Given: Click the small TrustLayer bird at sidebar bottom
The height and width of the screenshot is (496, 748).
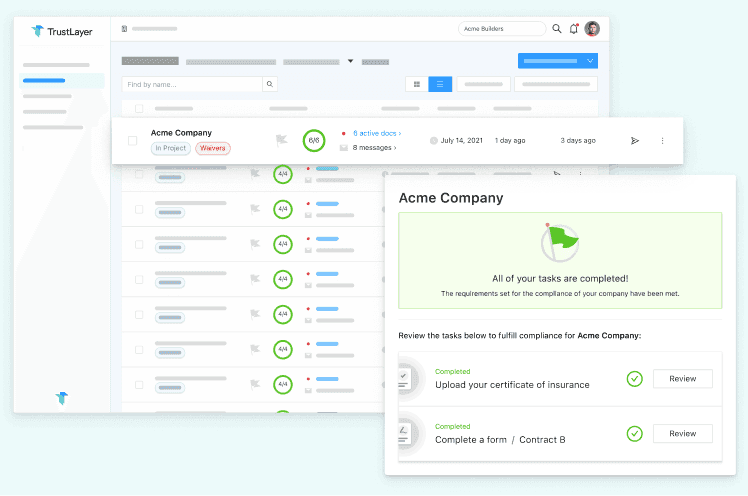Looking at the screenshot, I should (62, 397).
